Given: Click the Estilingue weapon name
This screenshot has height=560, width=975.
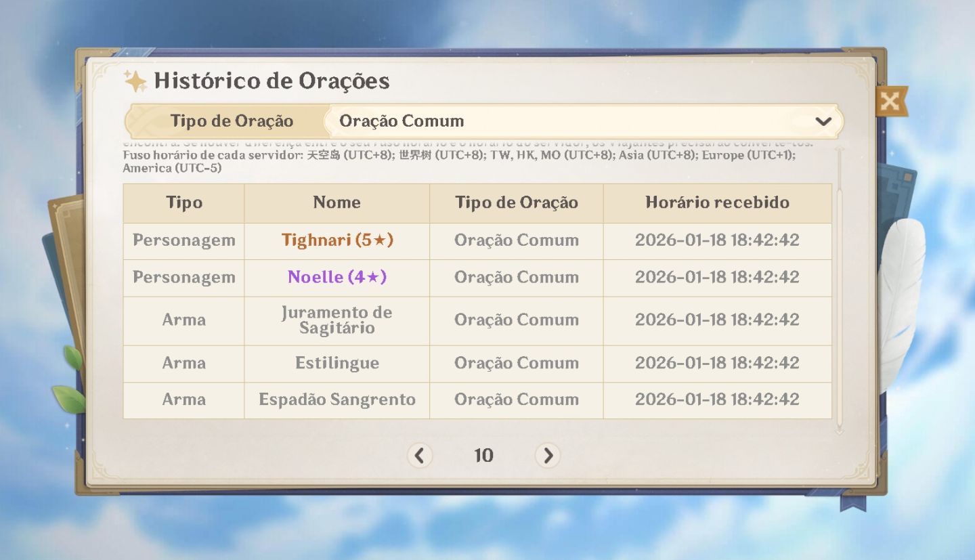Looking at the screenshot, I should pyautogui.click(x=337, y=363).
